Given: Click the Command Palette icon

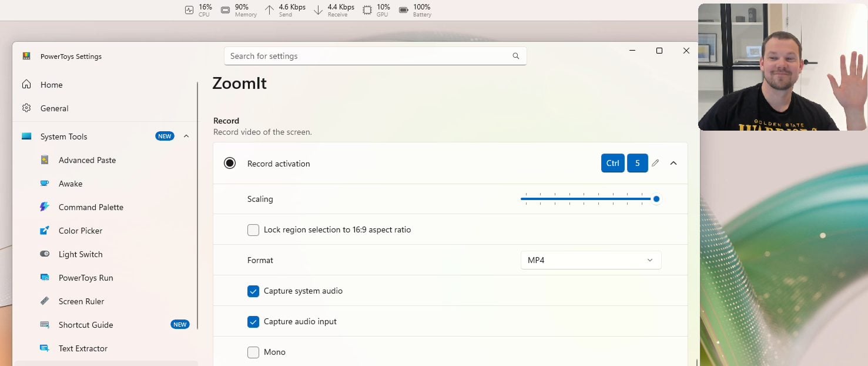Looking at the screenshot, I should (45, 207).
